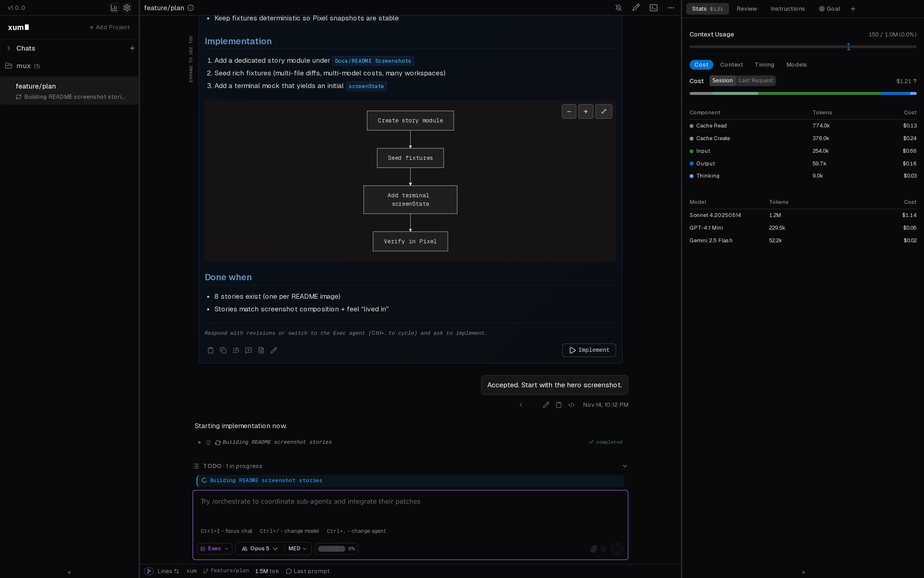Click Add Project

click(x=110, y=27)
